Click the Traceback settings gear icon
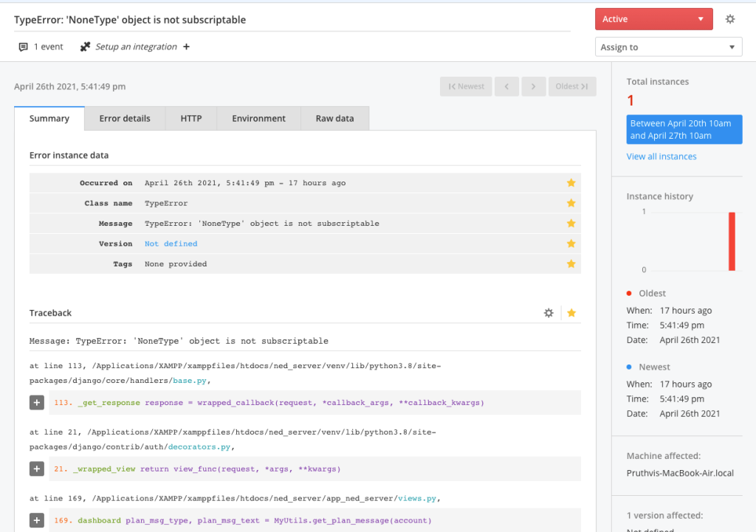This screenshot has height=532, width=756. click(549, 313)
